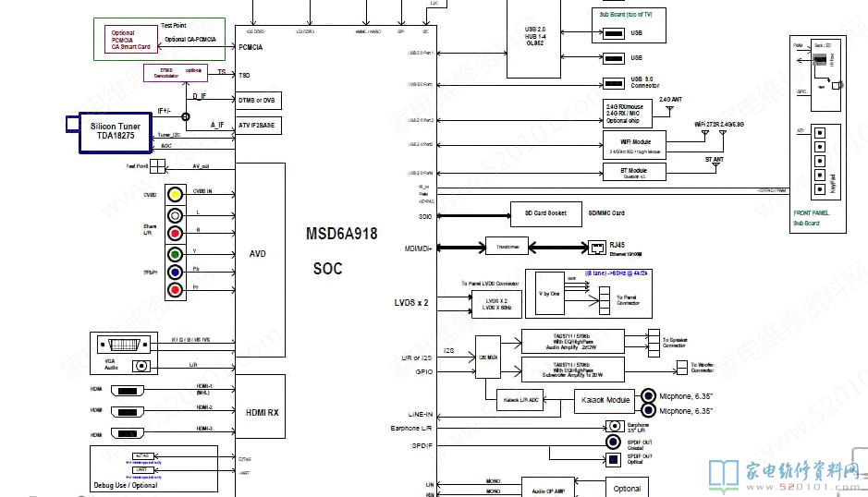Image resolution: width=868 pixels, height=497 pixels.
Task: Click the RJ45 Ethernet jack icon
Action: (x=597, y=247)
